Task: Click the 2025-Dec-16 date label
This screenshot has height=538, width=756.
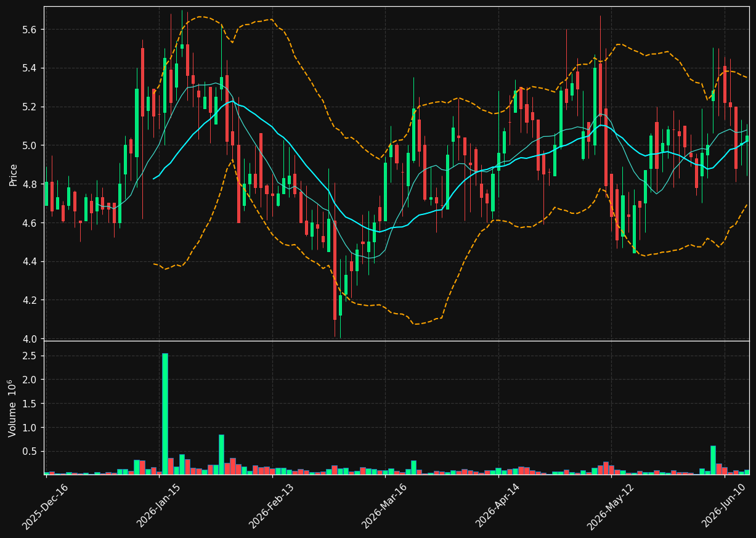Action: [45, 506]
